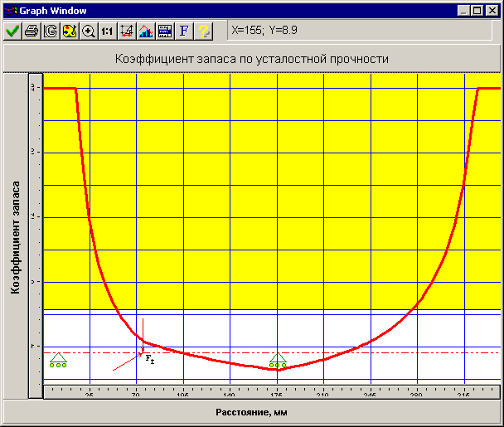Minimize the Graph Window
504x427 pixels.
coord(463,11)
